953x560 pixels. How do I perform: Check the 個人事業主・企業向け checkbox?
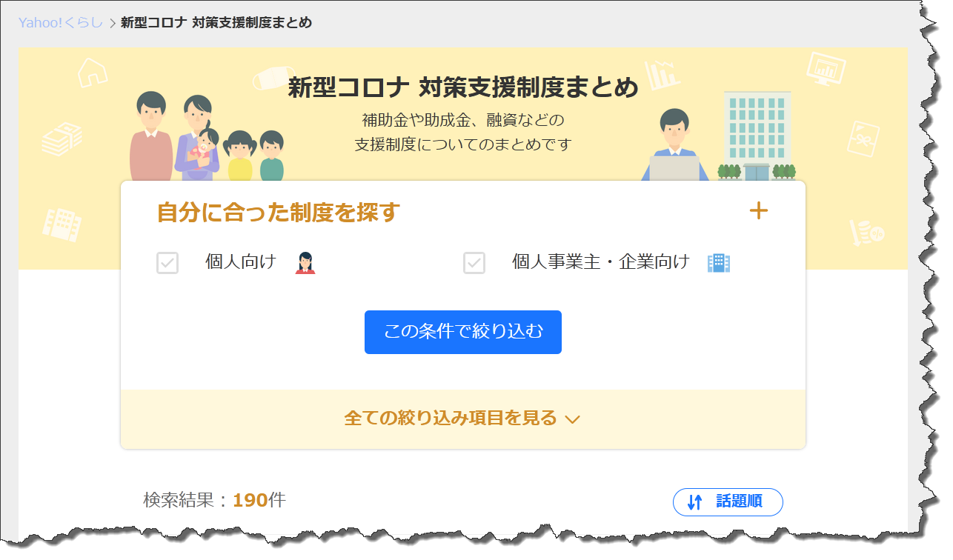474,263
